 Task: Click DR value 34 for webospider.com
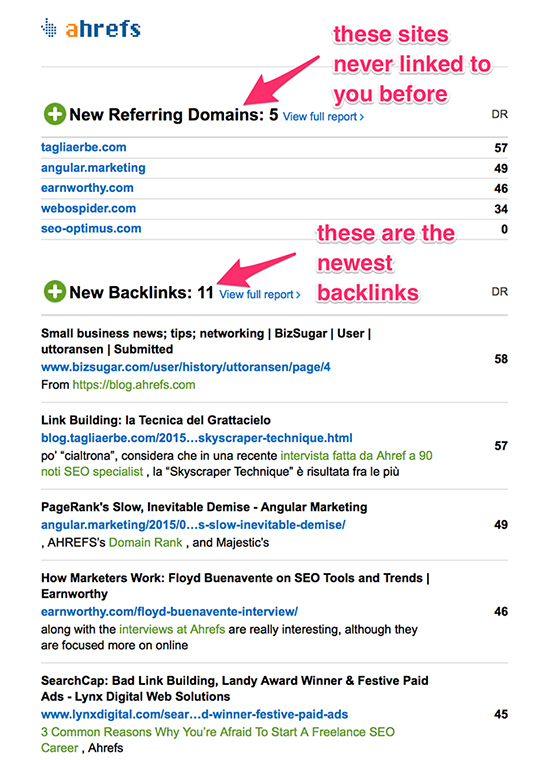[501, 209]
